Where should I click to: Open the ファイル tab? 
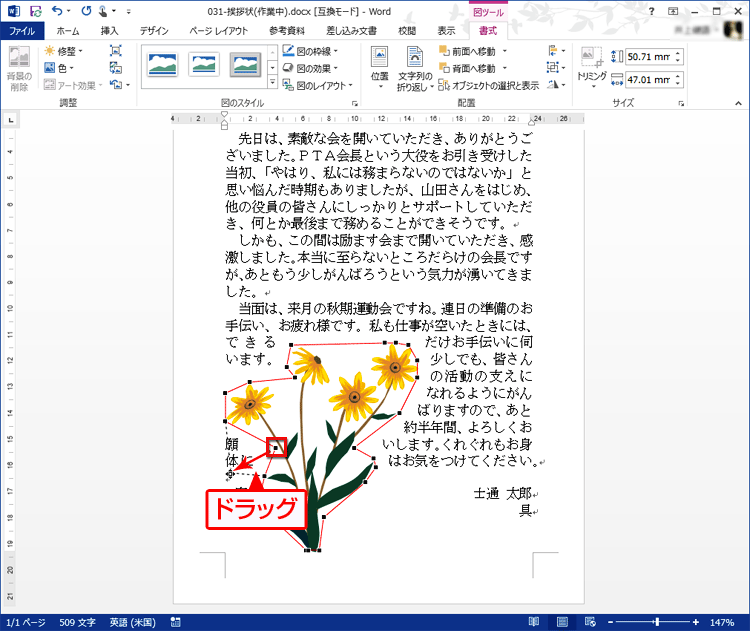coord(22,31)
